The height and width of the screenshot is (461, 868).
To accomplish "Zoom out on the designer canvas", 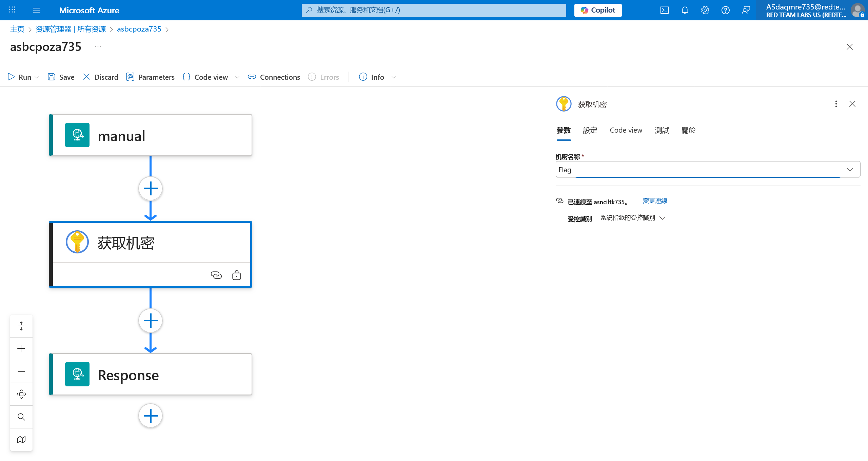I will (x=21, y=371).
